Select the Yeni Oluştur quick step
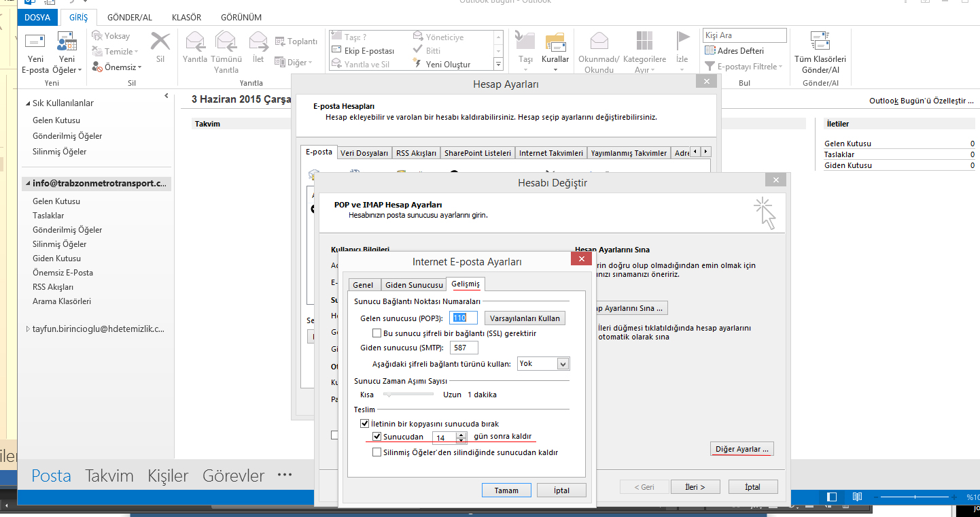This screenshot has width=980, height=517. click(x=442, y=65)
